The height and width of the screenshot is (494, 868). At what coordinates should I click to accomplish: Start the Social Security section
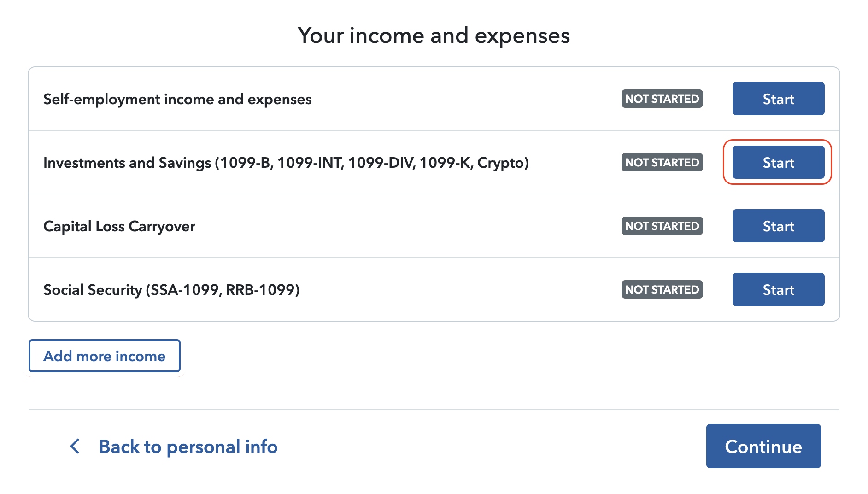[778, 289]
